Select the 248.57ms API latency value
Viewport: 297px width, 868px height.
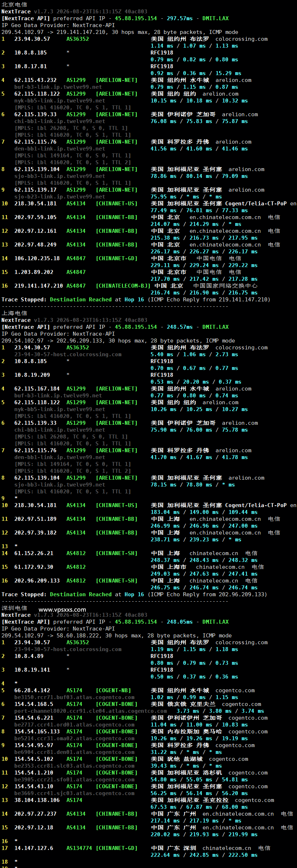tap(179, 327)
